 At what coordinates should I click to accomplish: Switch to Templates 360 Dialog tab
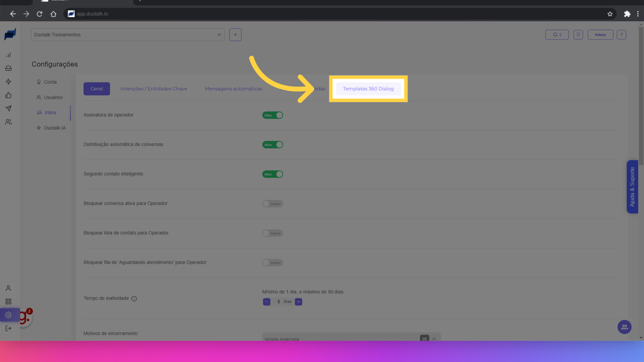tap(368, 89)
